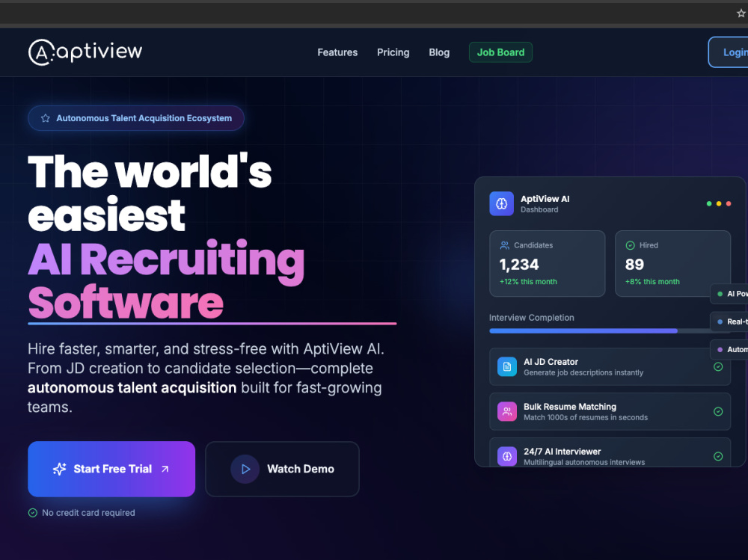This screenshot has width=748, height=560.
Task: Click the play icon in Watch Demo
Action: (245, 469)
